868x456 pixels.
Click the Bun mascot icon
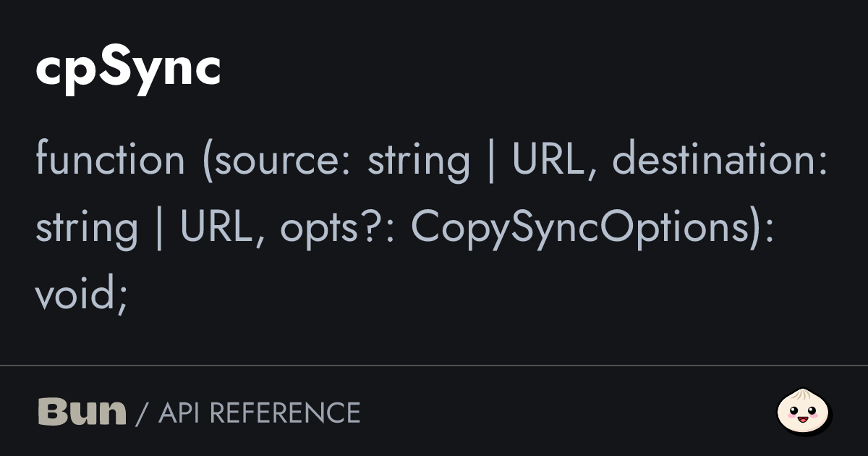pyautogui.click(x=804, y=413)
